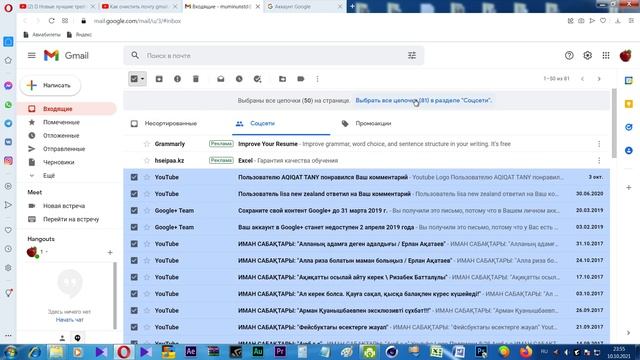The height and width of the screenshot is (360, 640).
Task: Open the Помеченные starred folder
Action: (x=62, y=122)
